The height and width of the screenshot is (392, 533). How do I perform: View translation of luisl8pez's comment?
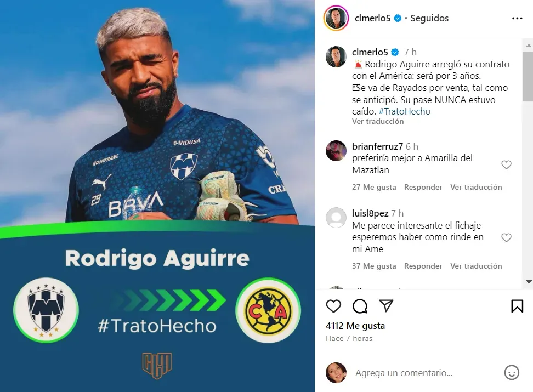pos(476,266)
